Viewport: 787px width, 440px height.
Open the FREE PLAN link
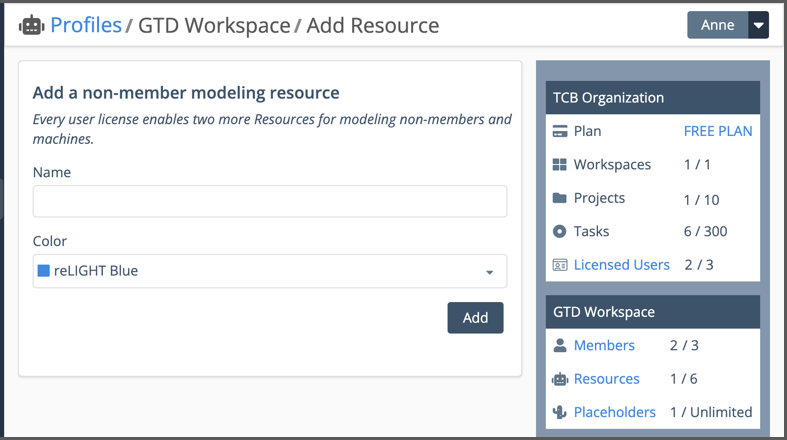click(718, 131)
